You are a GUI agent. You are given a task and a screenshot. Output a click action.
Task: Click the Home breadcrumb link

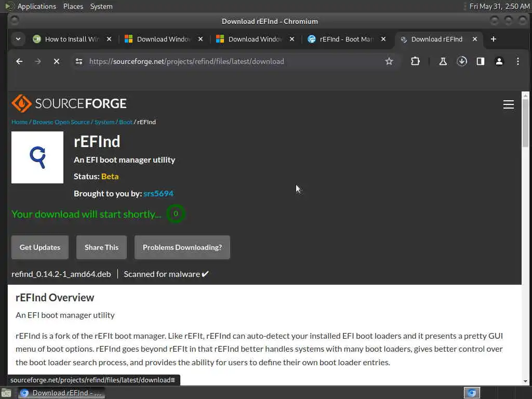coord(19,122)
